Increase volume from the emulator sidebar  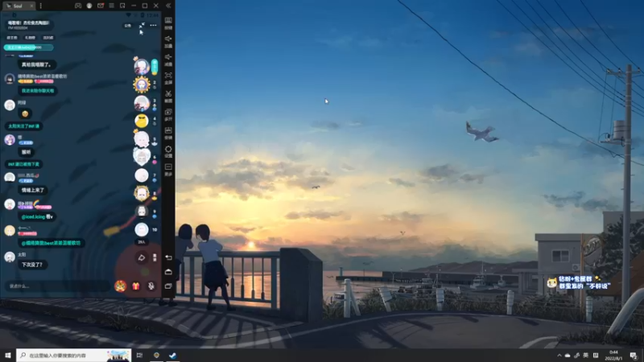pos(168,41)
